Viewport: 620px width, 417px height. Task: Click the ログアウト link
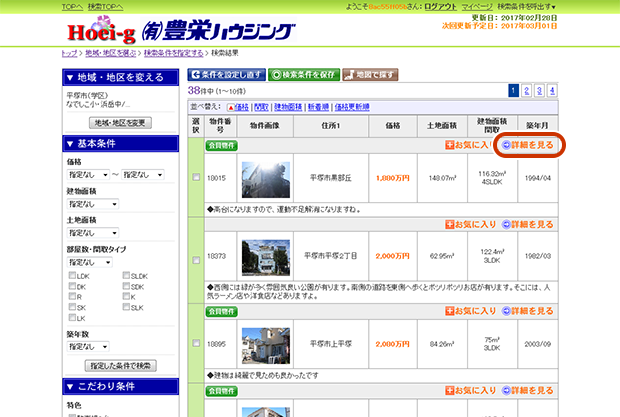tap(440, 7)
